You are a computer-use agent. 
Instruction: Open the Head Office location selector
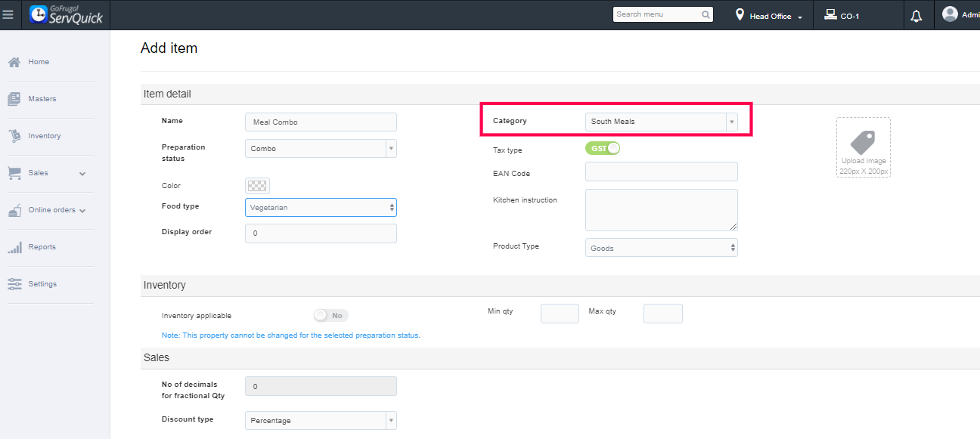coord(770,16)
